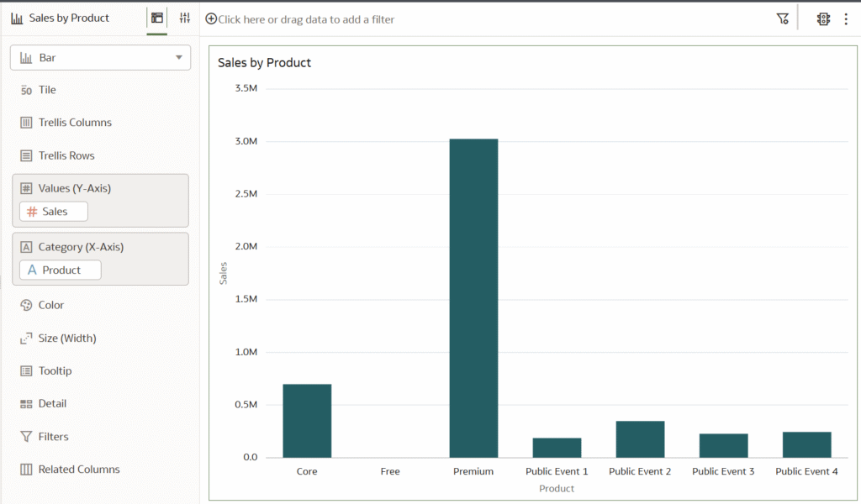
Task: Select the Premium bar in the chart
Action: pos(473,294)
